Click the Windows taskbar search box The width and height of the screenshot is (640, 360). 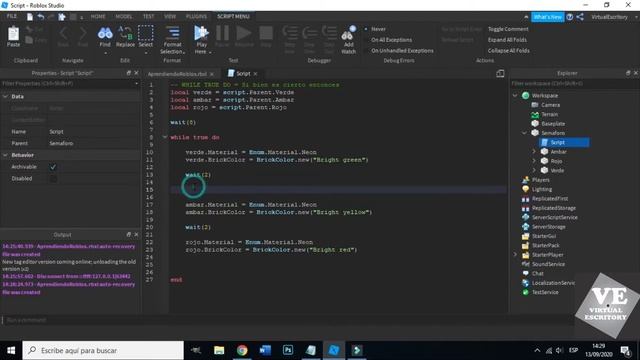click(x=103, y=350)
